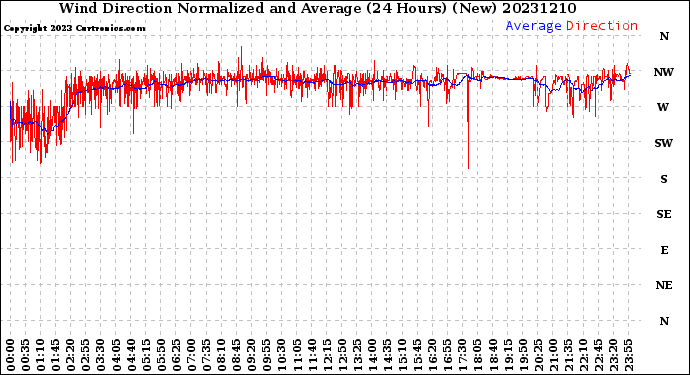
Task: Select the 22:10 time tick label
Action: tap(583, 355)
